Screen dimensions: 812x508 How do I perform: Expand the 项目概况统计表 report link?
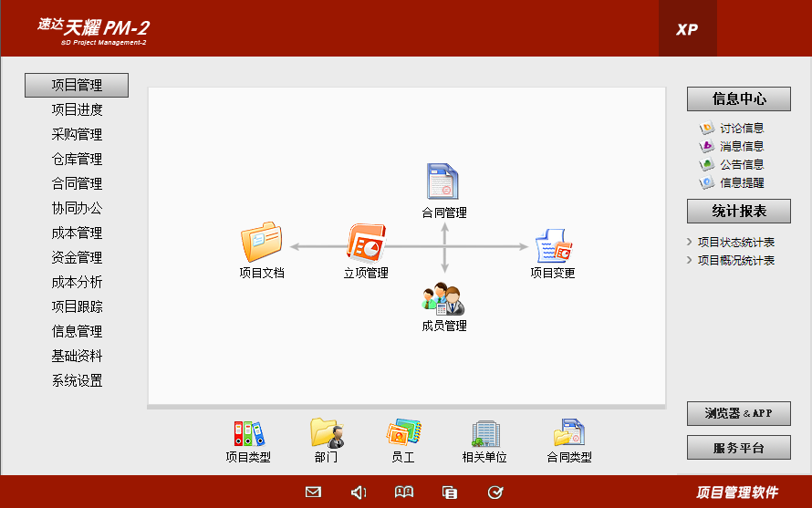click(735, 261)
